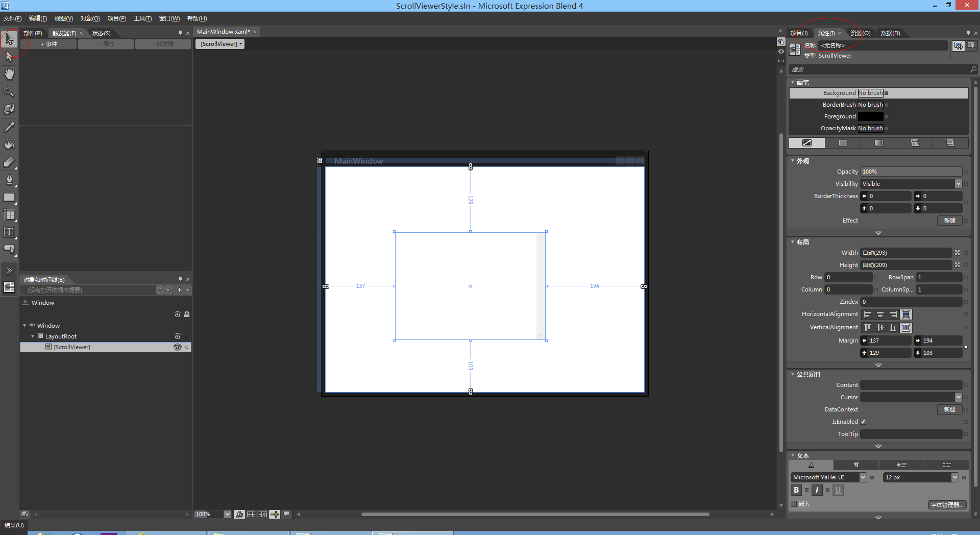The image size is (980, 535).
Task: Select the Camera Orbit tool
Action: pyautogui.click(x=9, y=109)
